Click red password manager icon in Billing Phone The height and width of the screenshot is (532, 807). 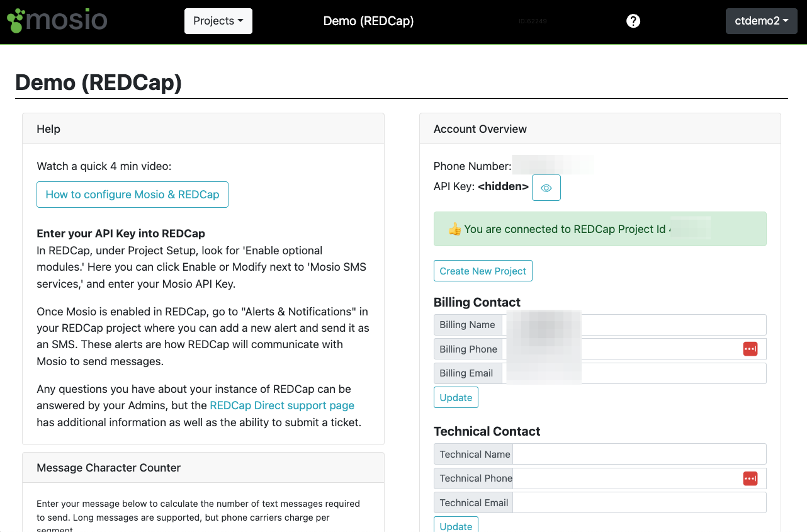click(x=750, y=349)
